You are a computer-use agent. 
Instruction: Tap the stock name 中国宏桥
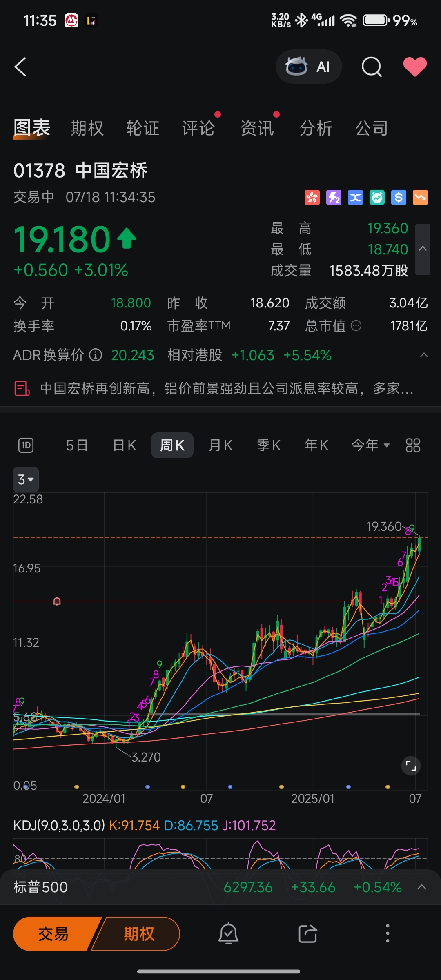tap(111, 171)
